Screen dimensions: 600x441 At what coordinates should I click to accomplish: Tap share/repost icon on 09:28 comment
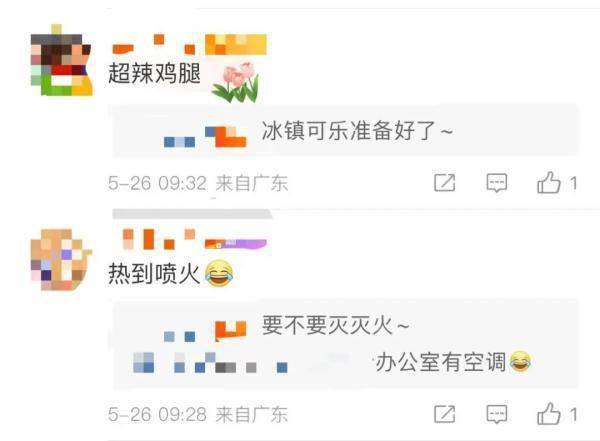(x=445, y=414)
